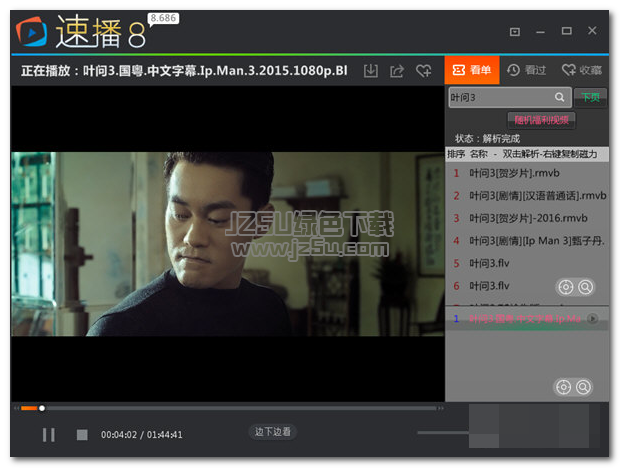Switch to mini mode window icon in title bar

514,32
